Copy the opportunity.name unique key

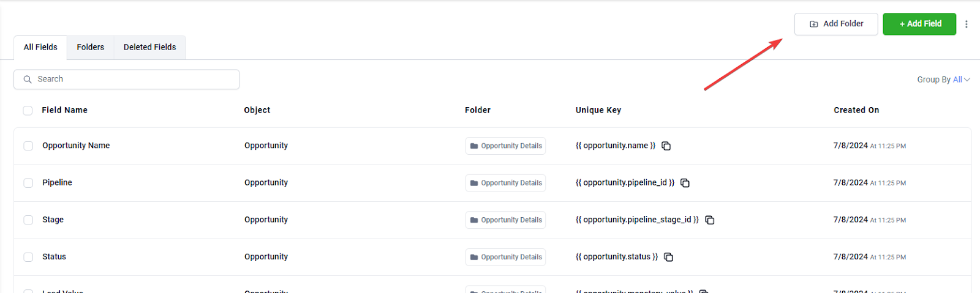666,146
